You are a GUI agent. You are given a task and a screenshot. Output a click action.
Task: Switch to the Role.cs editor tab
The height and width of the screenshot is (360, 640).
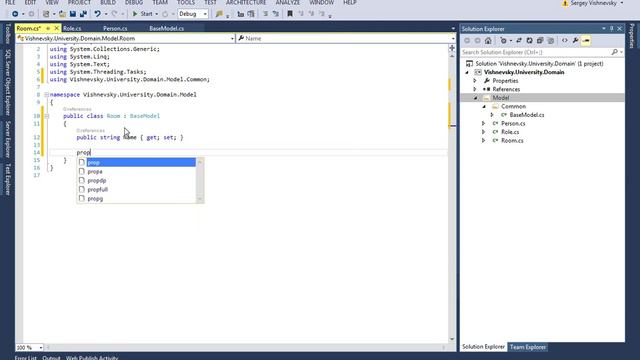click(x=72, y=29)
